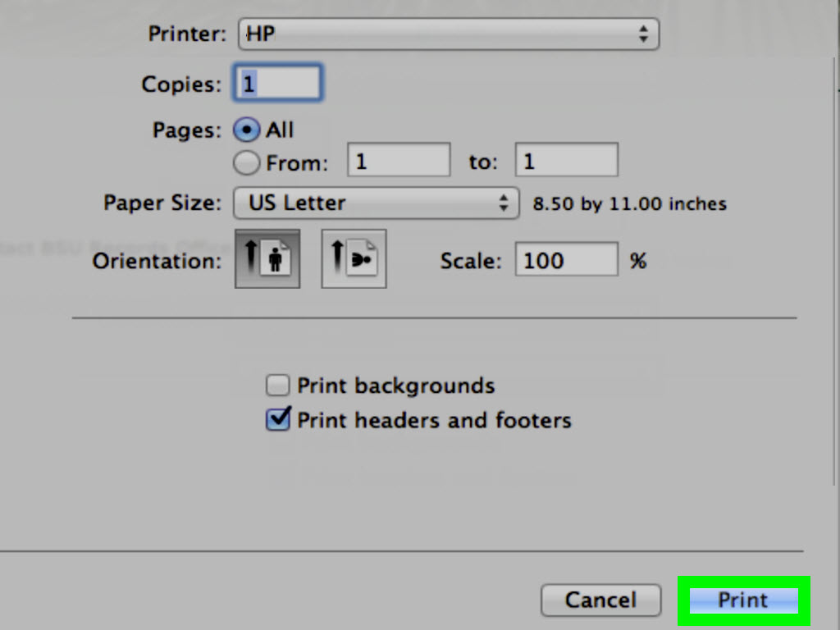The height and width of the screenshot is (630, 840).
Task: Click the Print button
Action: [743, 600]
